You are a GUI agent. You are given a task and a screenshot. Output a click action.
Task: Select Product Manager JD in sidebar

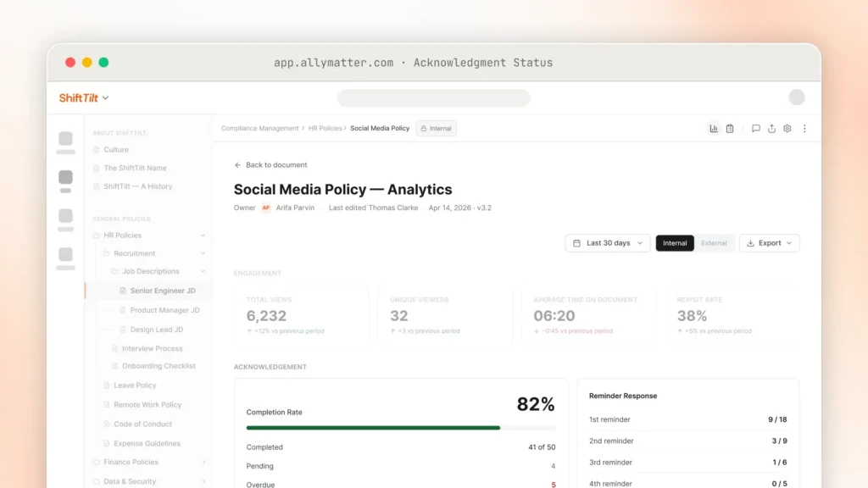165,310
